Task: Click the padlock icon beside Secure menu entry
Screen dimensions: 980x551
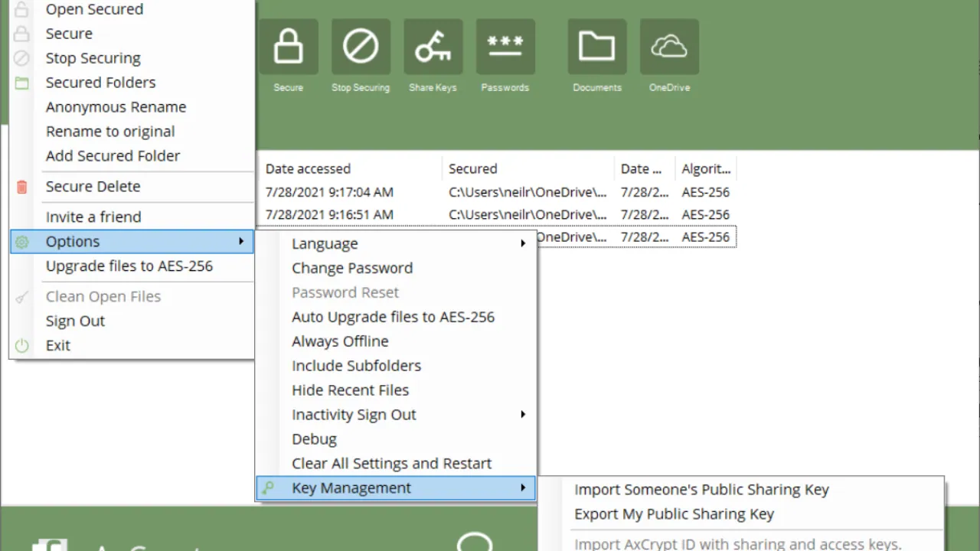Action: (x=21, y=34)
